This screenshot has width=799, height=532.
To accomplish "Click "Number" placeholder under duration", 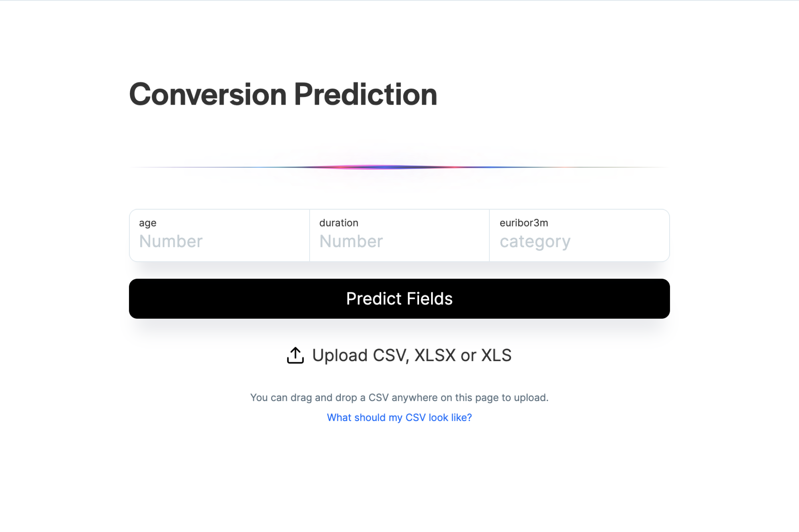I will (351, 241).
